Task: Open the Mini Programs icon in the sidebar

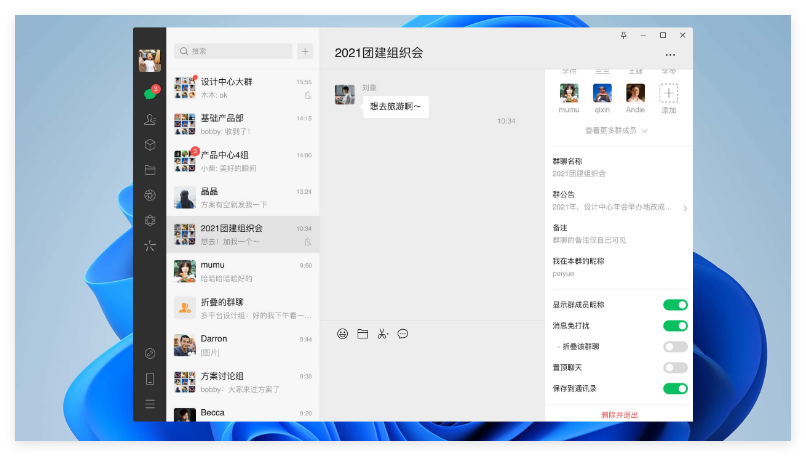Action: coord(150,353)
